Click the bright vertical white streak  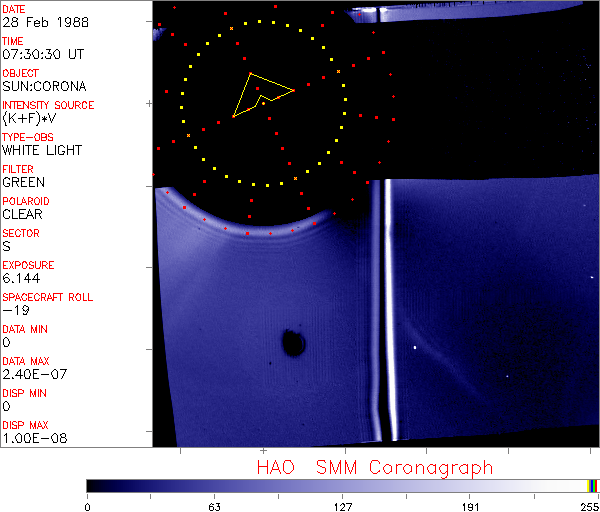[381, 310]
